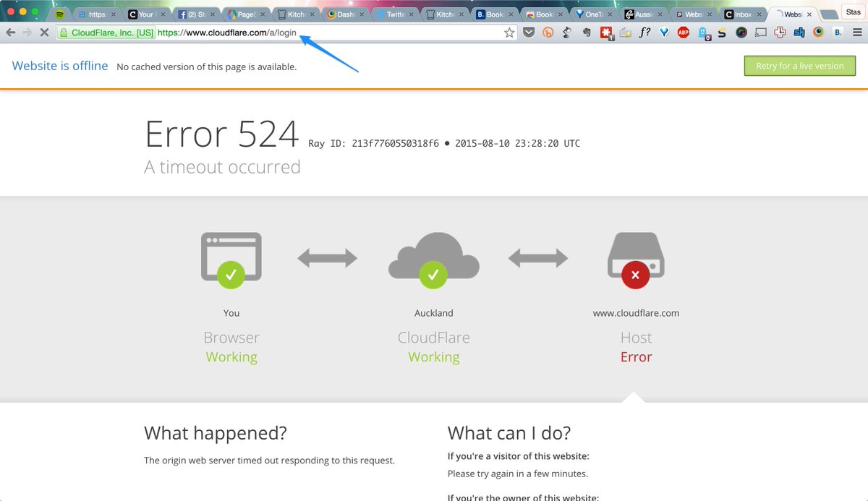Switch to the Spotify tab
The image size is (868, 501).
[61, 14]
